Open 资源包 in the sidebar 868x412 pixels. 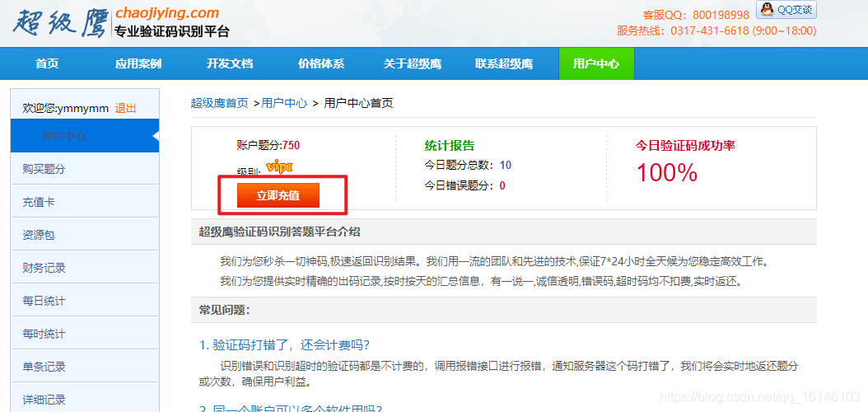[x=85, y=236]
